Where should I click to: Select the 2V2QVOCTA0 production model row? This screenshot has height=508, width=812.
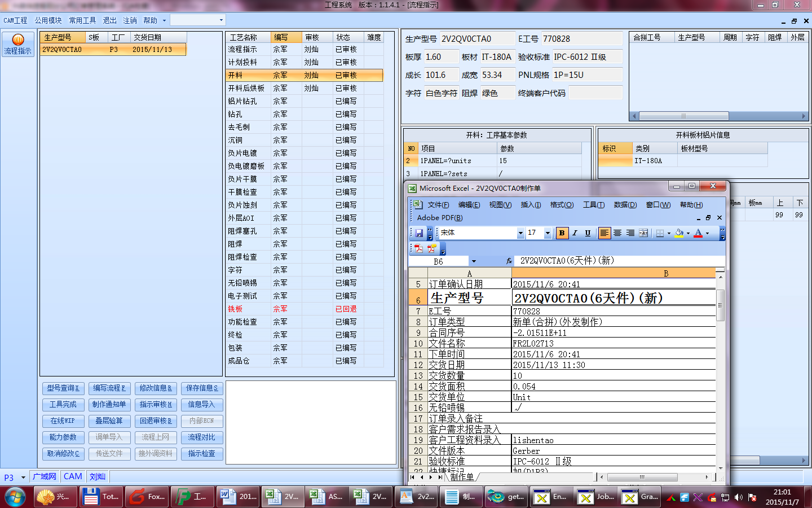tap(113, 50)
